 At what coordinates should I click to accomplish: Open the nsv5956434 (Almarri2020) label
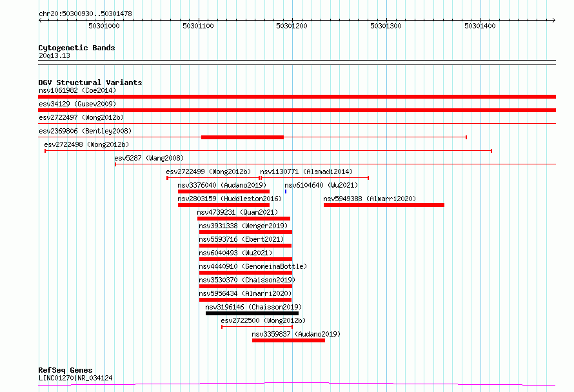[x=245, y=293]
